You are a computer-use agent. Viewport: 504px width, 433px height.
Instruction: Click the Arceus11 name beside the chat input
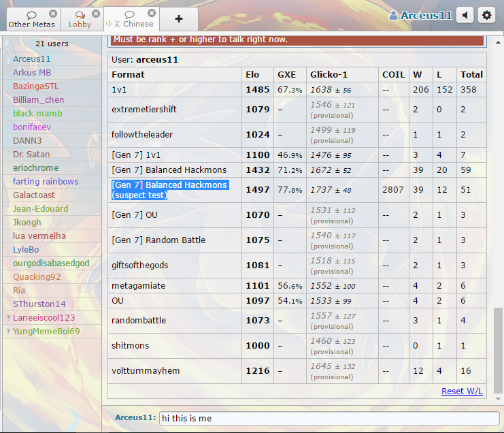(x=135, y=417)
